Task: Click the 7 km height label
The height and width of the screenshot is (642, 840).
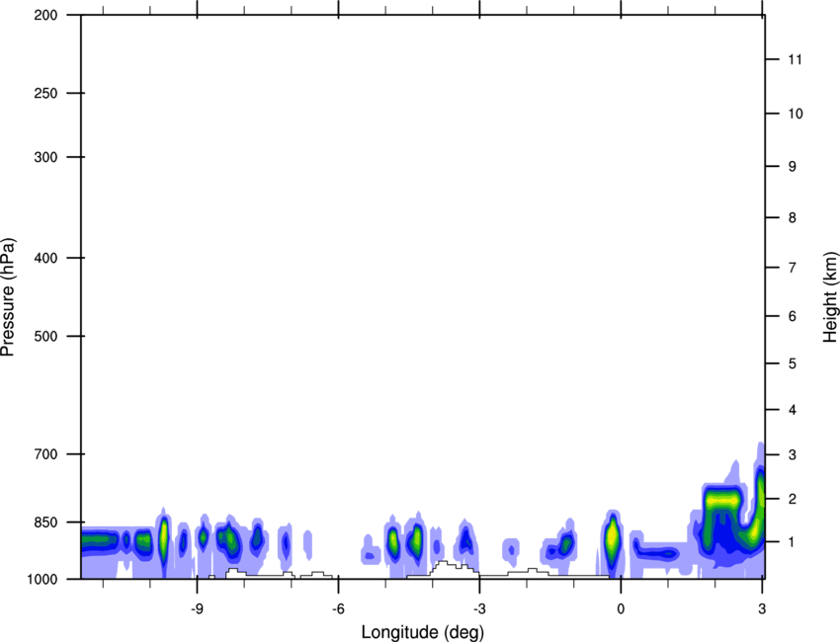Action: 793,268
